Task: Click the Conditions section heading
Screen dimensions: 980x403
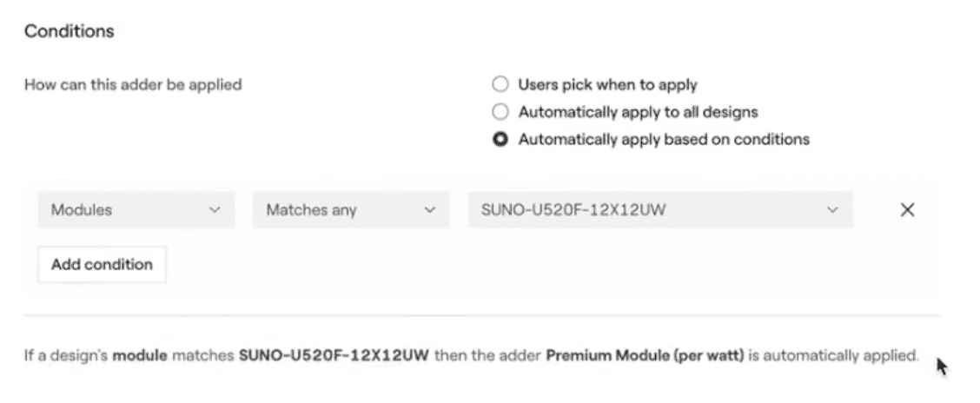Action: point(70,31)
